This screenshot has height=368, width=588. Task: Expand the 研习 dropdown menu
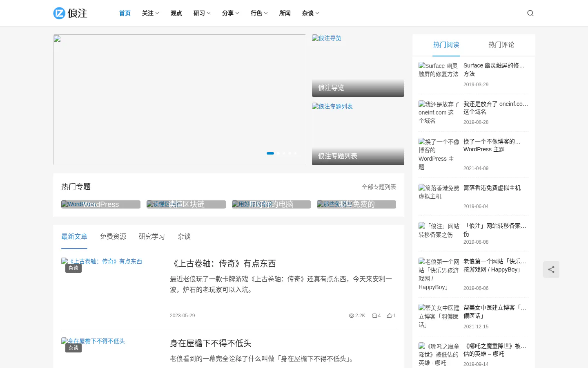pyautogui.click(x=202, y=13)
